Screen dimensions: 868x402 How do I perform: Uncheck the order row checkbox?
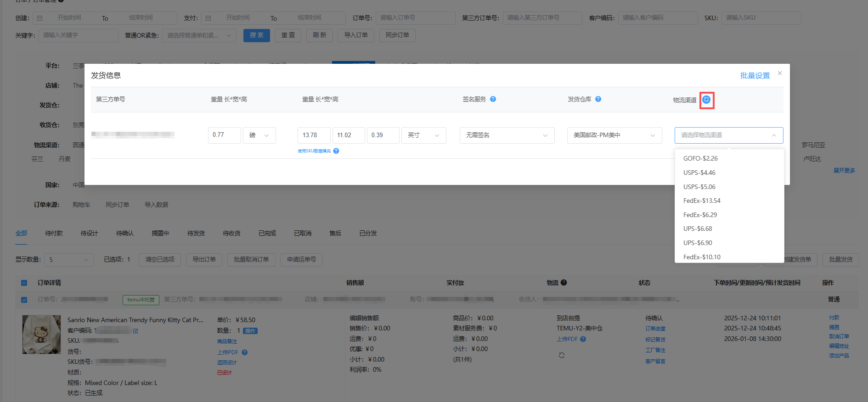pyautogui.click(x=24, y=300)
